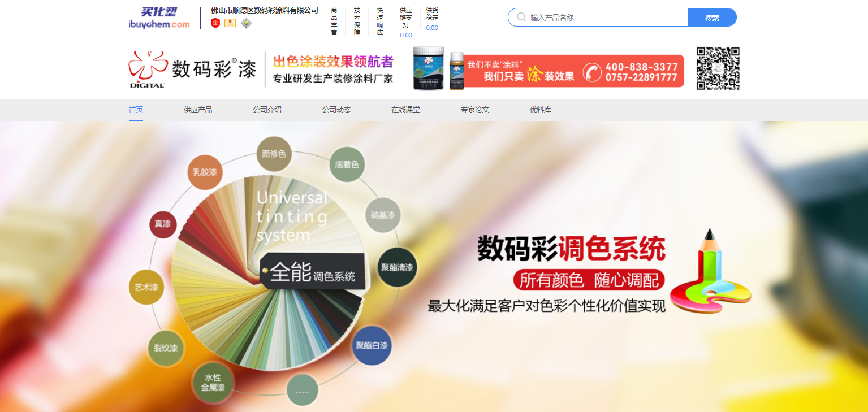Click the 面修色 circle on color wheel
868x412 pixels.
pyautogui.click(x=274, y=154)
